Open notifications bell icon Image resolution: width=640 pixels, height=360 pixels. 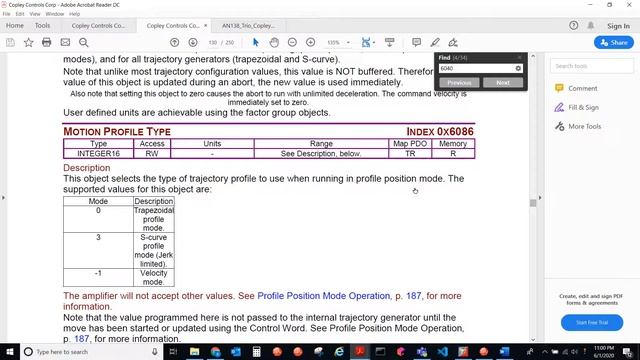click(591, 26)
